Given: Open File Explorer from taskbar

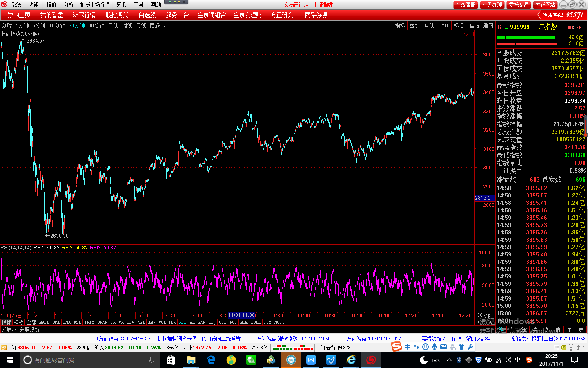Looking at the screenshot, I should pos(191,360).
